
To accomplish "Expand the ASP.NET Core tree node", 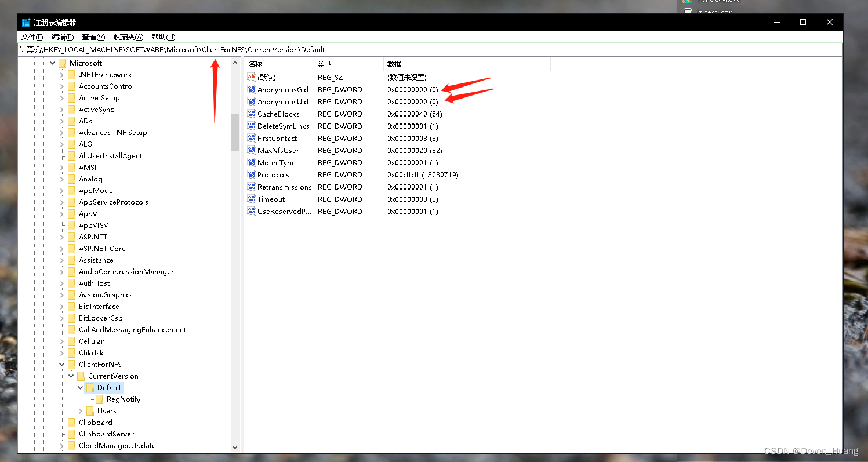I will point(61,248).
